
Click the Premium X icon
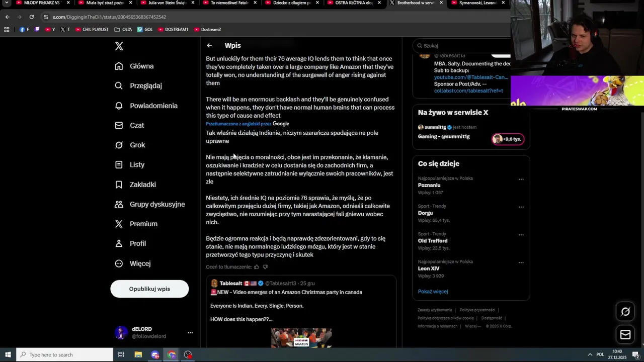pyautogui.click(x=119, y=224)
